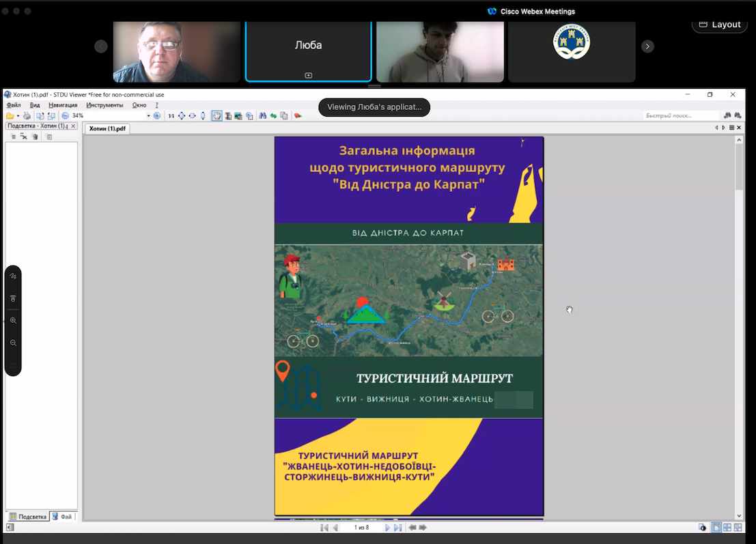The height and width of the screenshot is (544, 756).
Task: Switch to the Подсветка bottom tab
Action: (x=28, y=517)
